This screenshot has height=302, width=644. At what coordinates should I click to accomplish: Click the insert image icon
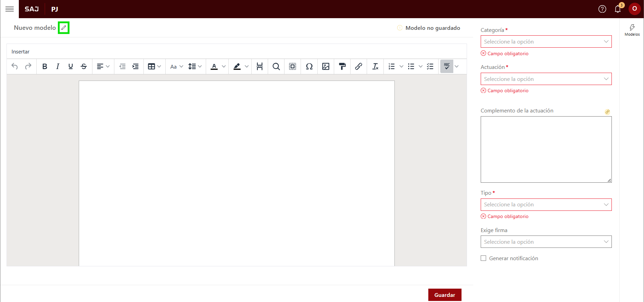click(x=326, y=67)
